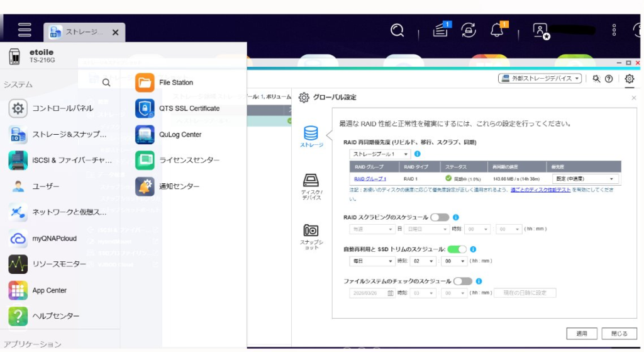Click the notification bell icon in top bar
Image resolution: width=644 pixels, height=352 pixels.
pyautogui.click(x=497, y=30)
